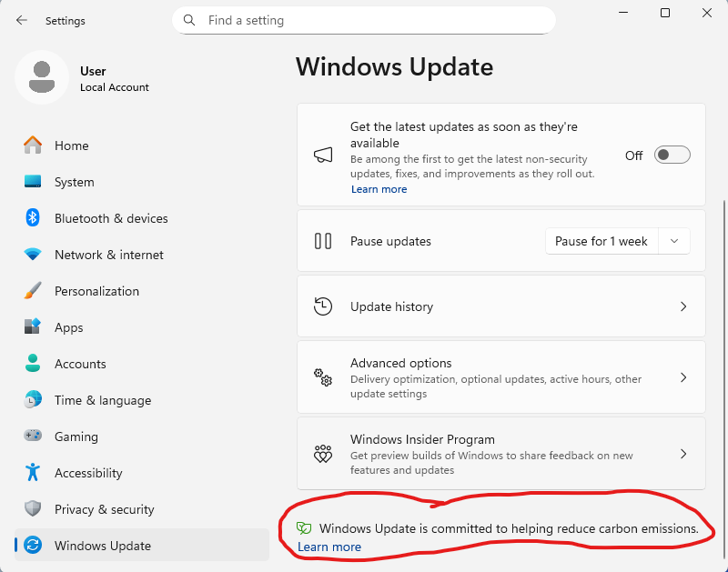Click the Network wifi icon
This screenshot has width=728, height=572.
tap(33, 255)
